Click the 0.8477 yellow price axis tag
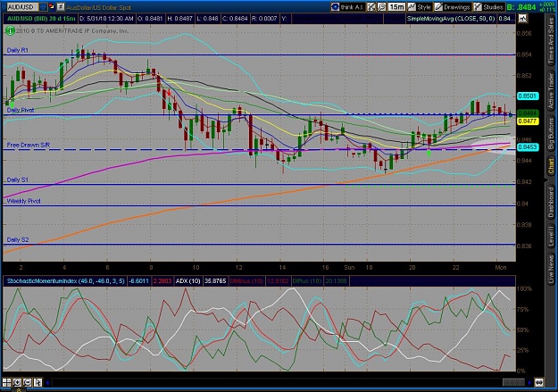Image resolution: width=558 pixels, height=392 pixels. coord(528,121)
